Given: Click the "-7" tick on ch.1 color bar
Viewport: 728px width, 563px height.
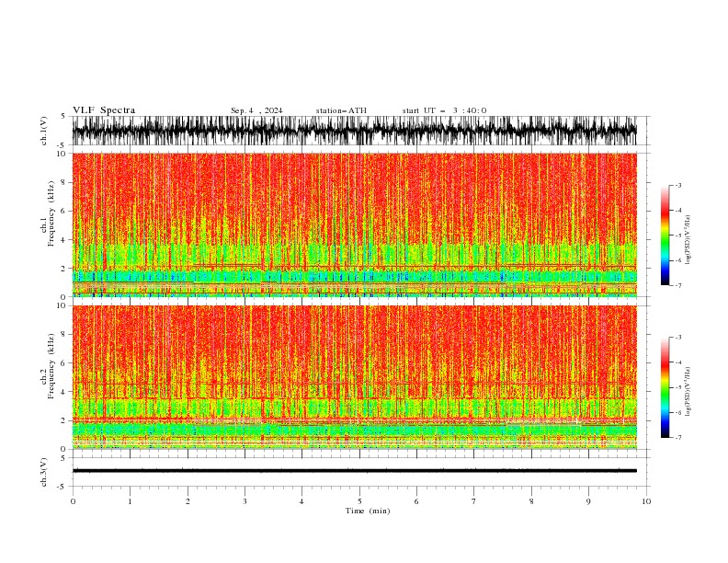Looking at the screenshot, I should tap(678, 285).
